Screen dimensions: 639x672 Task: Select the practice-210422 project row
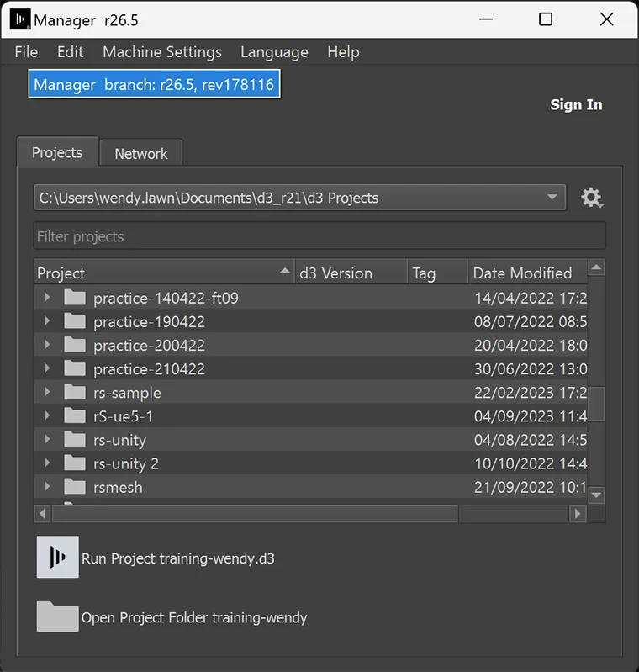pos(149,368)
